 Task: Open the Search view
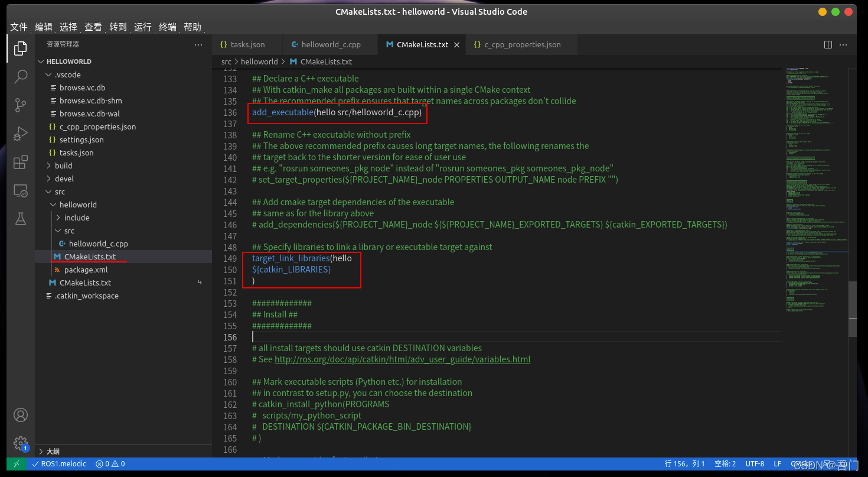click(20, 76)
